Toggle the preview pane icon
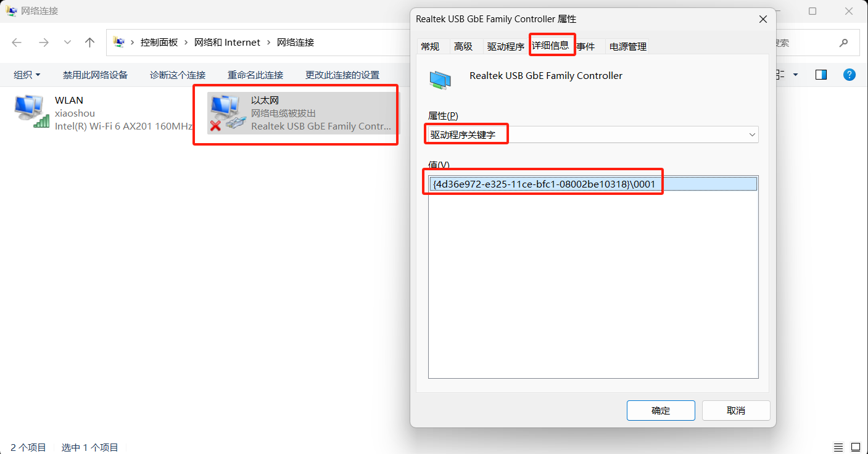Image resolution: width=868 pixels, height=454 pixels. [x=821, y=75]
